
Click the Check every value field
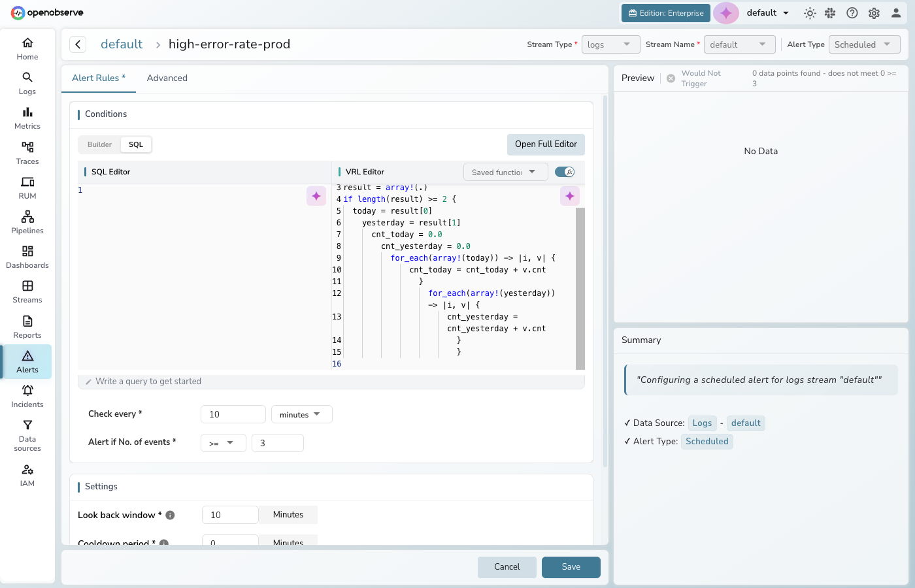233,414
